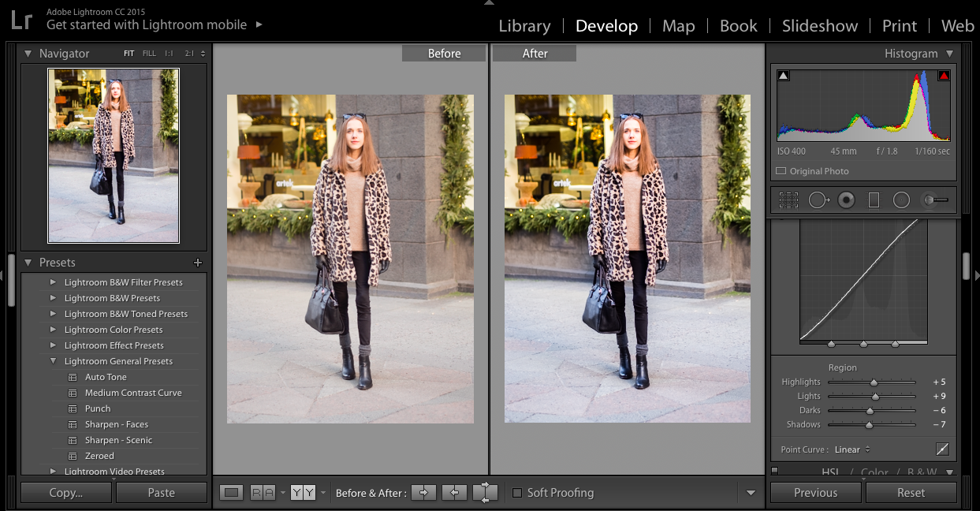Set Navigator zoom to FIT
The height and width of the screenshot is (511, 980).
(129, 54)
